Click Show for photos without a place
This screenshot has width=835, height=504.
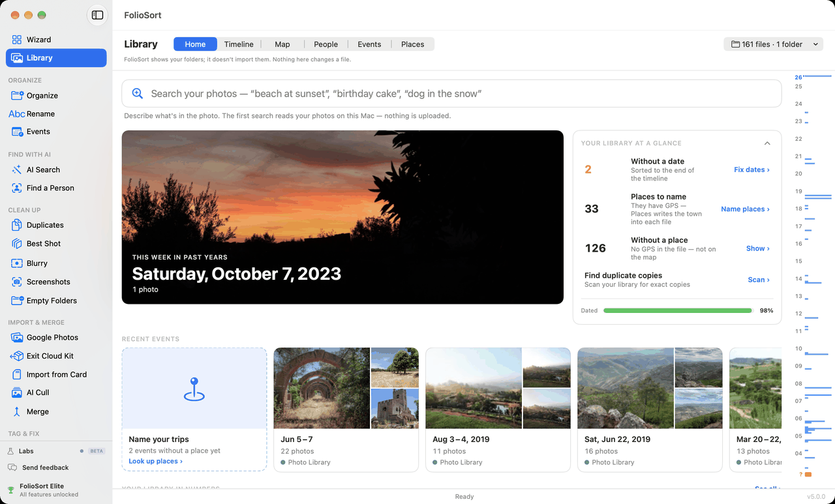click(758, 248)
